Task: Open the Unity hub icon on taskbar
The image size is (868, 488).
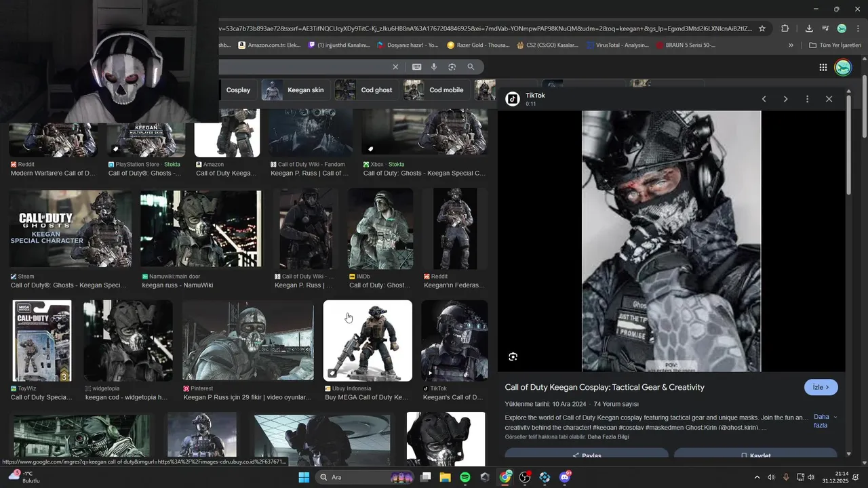Action: [485, 477]
